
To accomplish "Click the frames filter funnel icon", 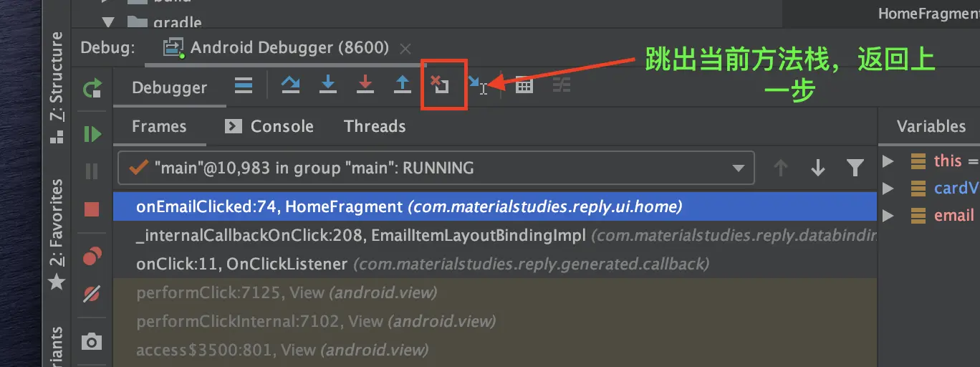I will (x=855, y=168).
